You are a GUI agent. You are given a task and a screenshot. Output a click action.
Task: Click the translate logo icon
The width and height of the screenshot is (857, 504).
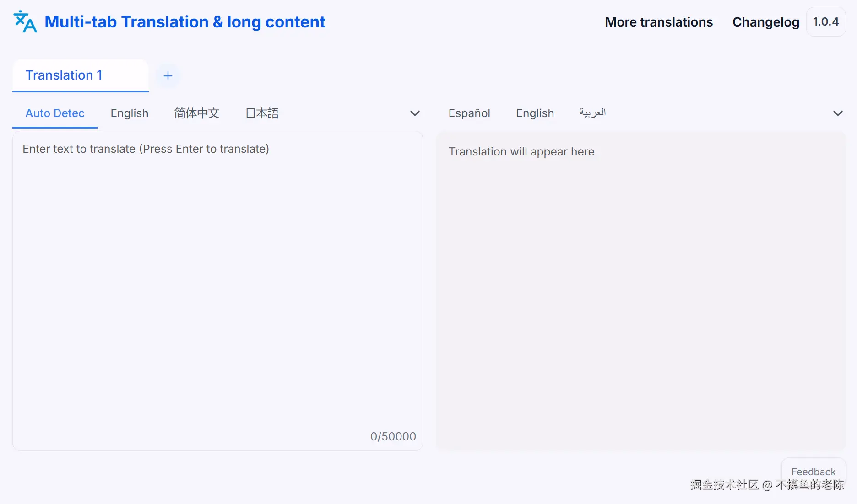point(25,21)
